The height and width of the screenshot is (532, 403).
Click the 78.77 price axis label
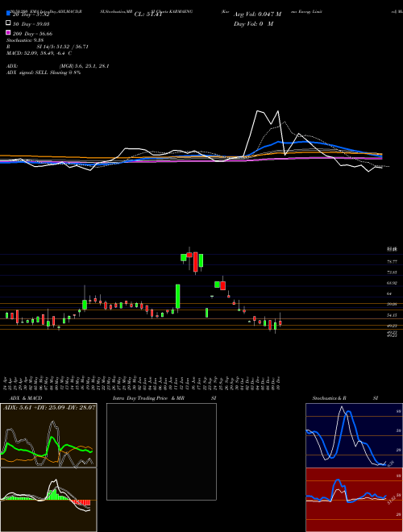(392, 262)
